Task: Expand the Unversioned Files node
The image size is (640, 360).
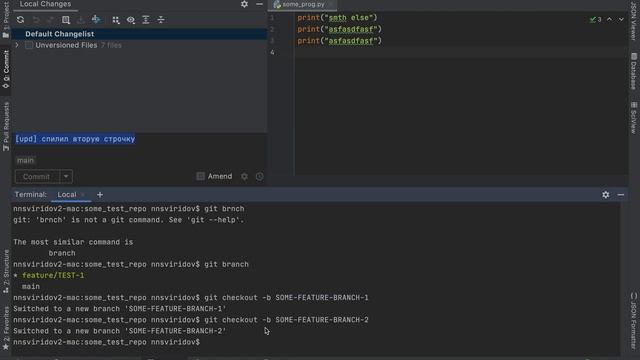Action: (x=17, y=45)
